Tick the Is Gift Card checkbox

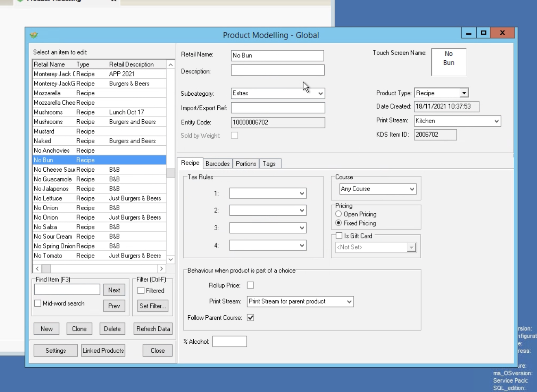339,236
